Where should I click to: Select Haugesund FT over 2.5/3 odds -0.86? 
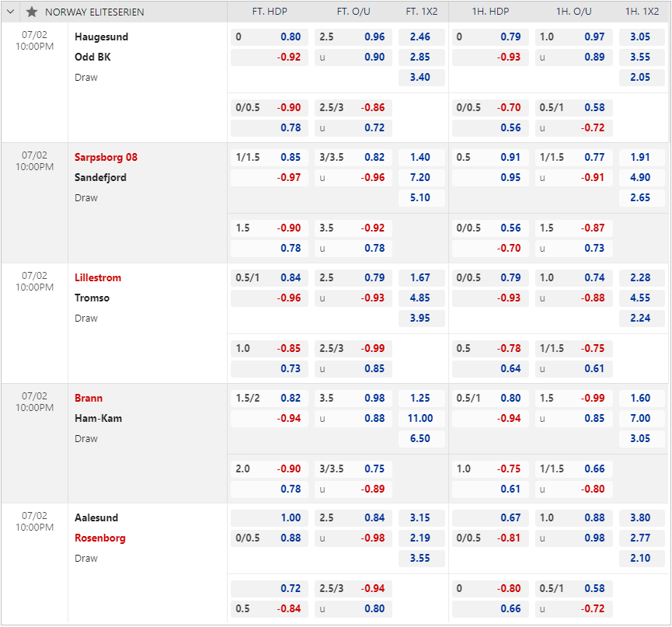pos(353,107)
